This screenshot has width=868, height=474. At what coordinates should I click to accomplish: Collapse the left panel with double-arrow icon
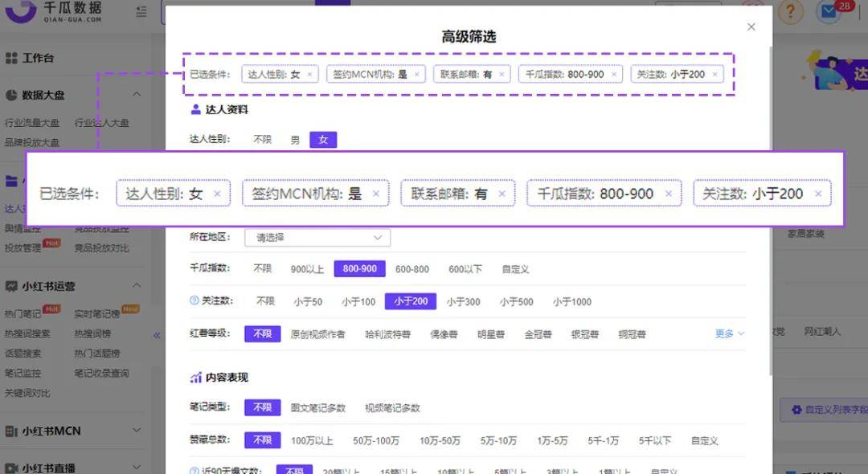point(157,335)
